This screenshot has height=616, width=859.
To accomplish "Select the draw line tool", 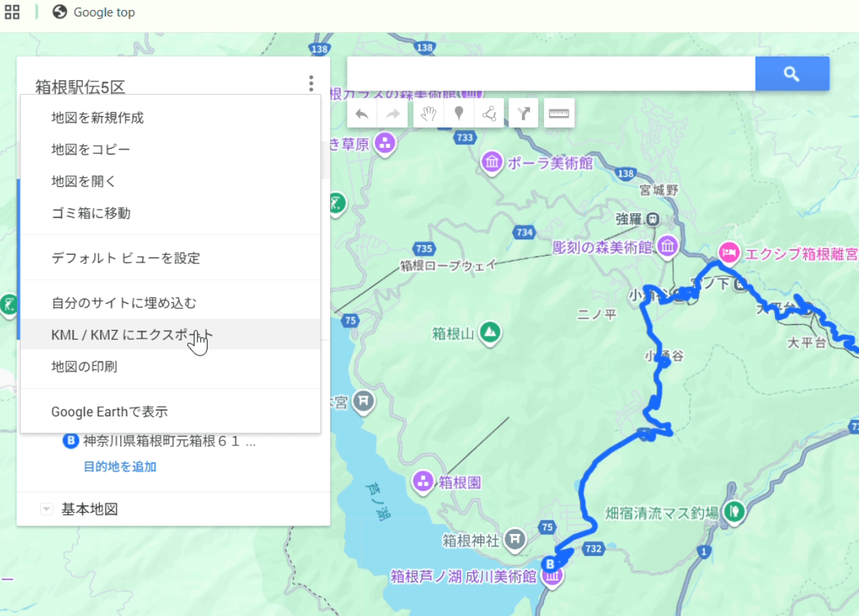I will tap(489, 113).
